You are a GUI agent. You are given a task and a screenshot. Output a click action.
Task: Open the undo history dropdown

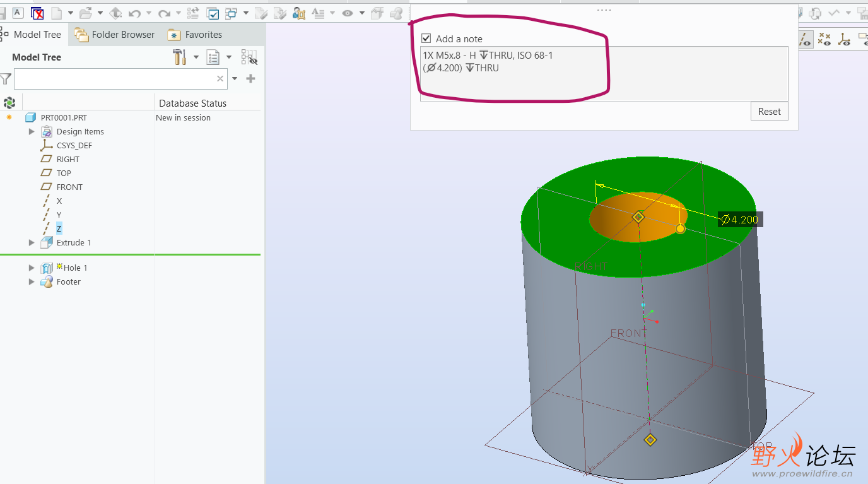point(149,13)
